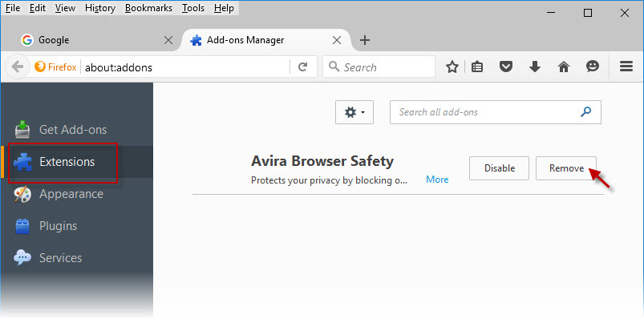644x319 pixels.
Task: Open the bookmarks list icon
Action: [x=477, y=67]
